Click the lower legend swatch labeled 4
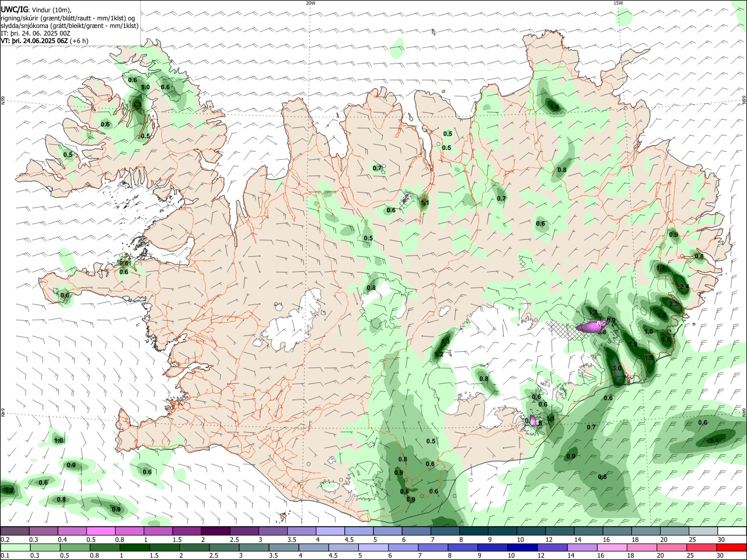The height and width of the screenshot is (560, 747). point(313,547)
